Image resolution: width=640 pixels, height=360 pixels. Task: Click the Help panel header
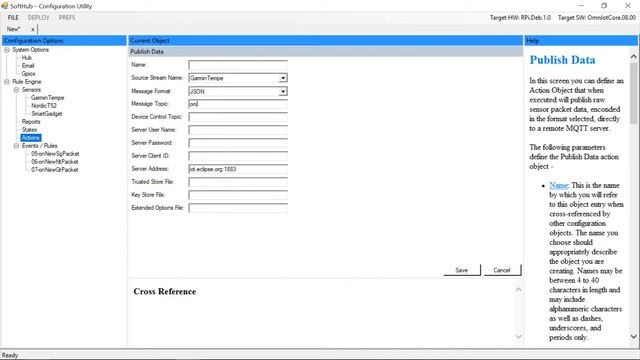coord(581,40)
